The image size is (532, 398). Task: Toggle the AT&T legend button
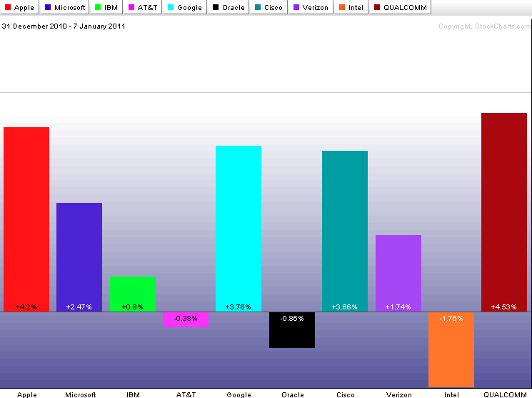[x=143, y=7]
